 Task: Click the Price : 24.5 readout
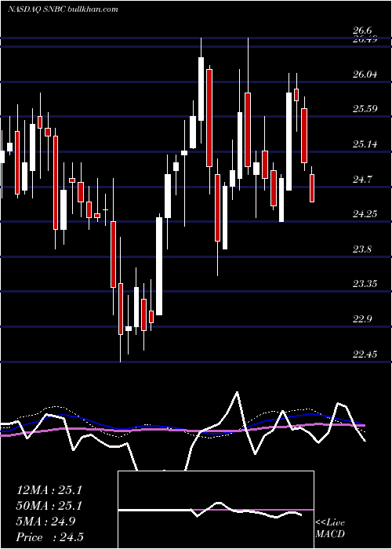pyautogui.click(x=49, y=536)
